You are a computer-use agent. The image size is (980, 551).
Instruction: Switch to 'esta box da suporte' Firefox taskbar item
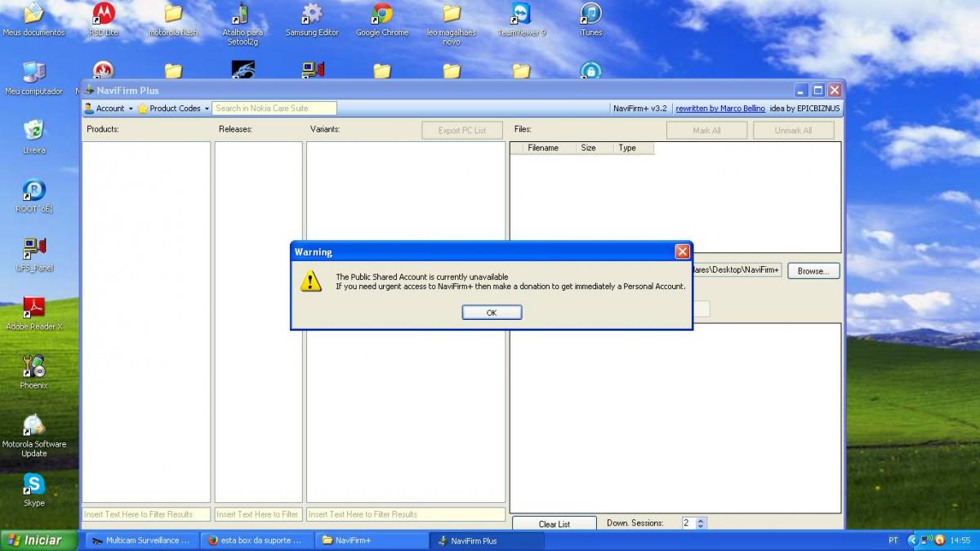(256, 540)
